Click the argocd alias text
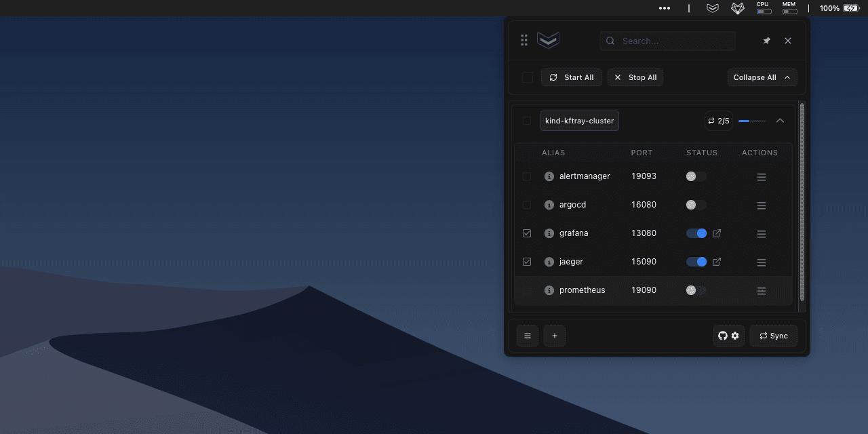 tap(572, 205)
